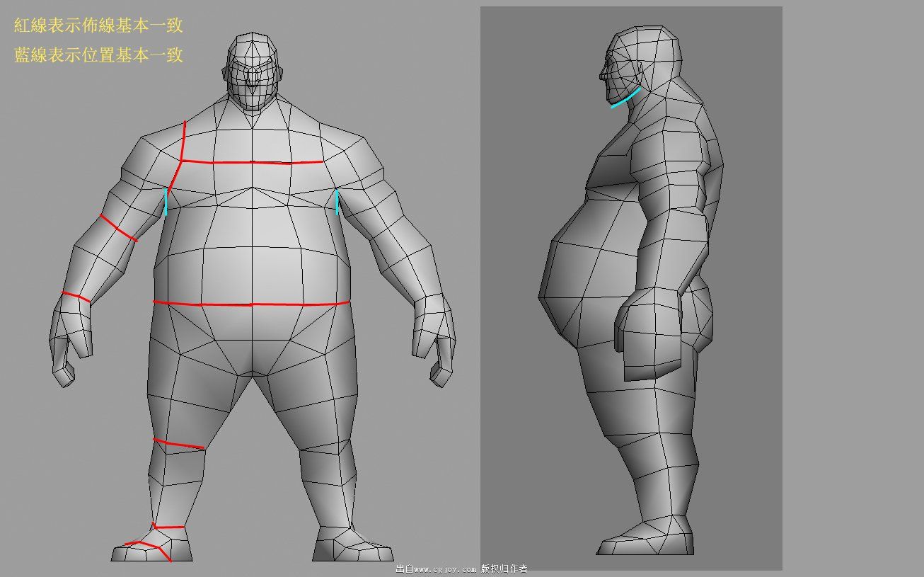Click the yellow text "紅線表示佈線基本一致"
This screenshot has width=924, height=577.
coord(98,25)
